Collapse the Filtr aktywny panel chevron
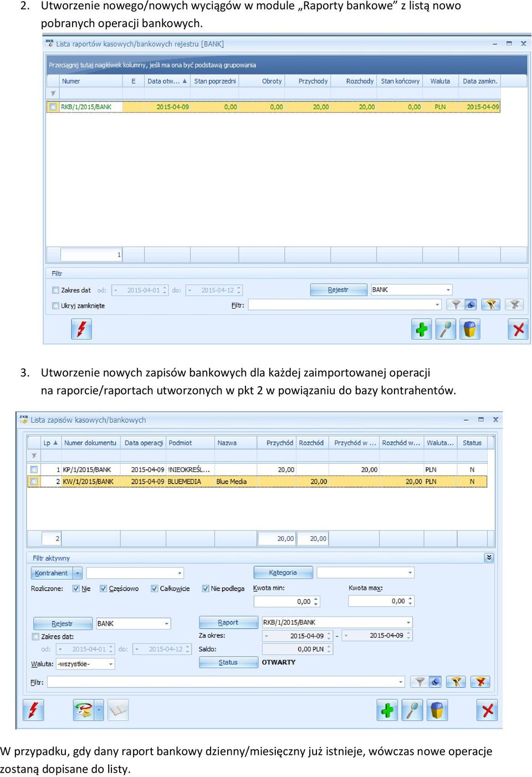 point(489,558)
